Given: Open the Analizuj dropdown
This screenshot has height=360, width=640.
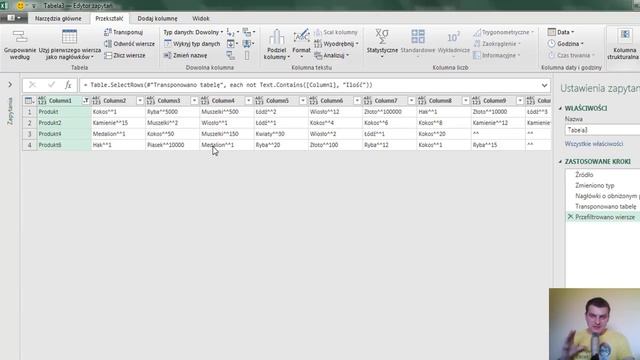Looking at the screenshot, I should pos(332,55).
